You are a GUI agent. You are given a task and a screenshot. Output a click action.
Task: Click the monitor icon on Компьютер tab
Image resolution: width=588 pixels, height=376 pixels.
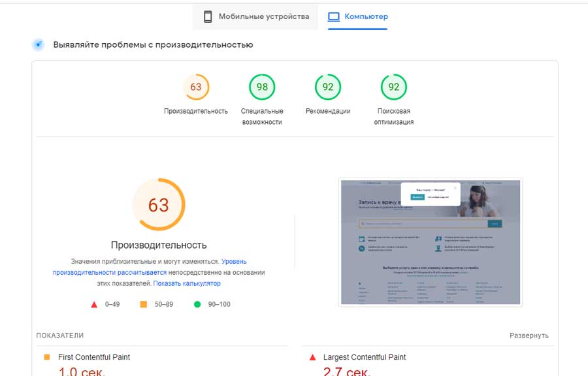point(332,16)
